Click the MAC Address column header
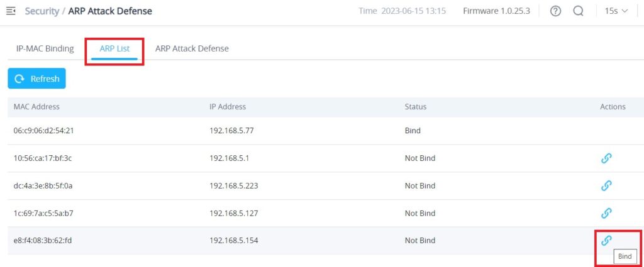This screenshot has width=644, height=267. (36, 107)
